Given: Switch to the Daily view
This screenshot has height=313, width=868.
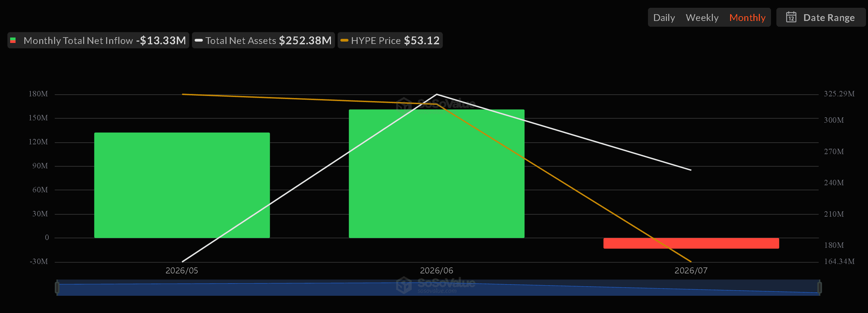Looking at the screenshot, I should 664,18.
